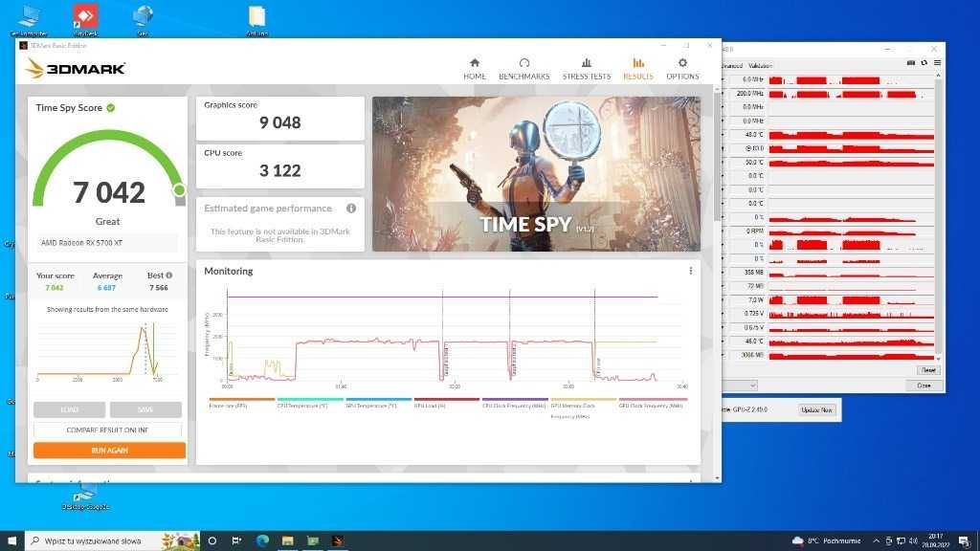Launch Microsoft Edge from the taskbar
The width and height of the screenshot is (980, 551).
[x=262, y=540]
